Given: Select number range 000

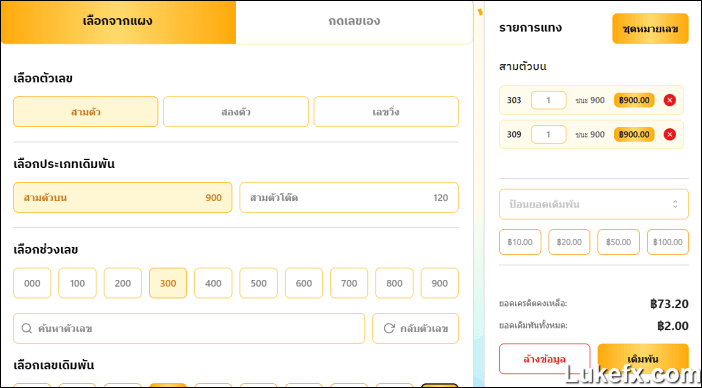Looking at the screenshot, I should click(x=32, y=283).
